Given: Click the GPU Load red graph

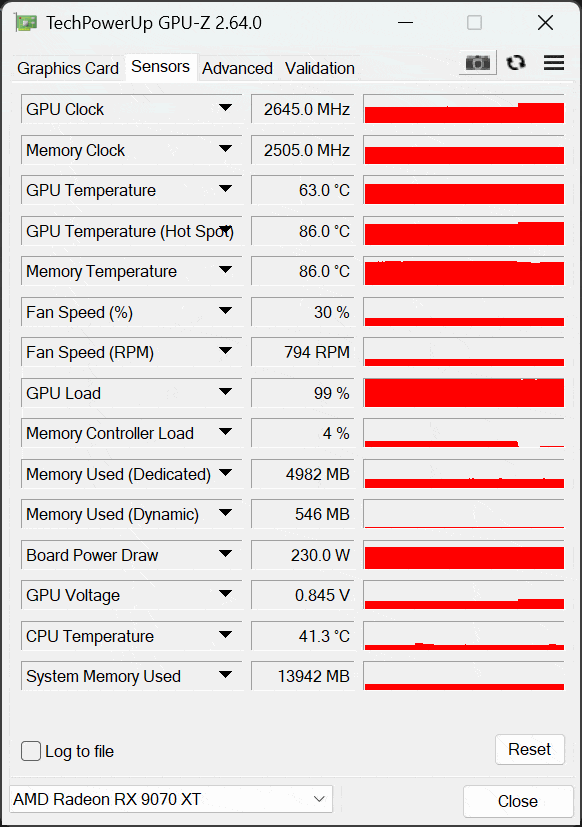Looking at the screenshot, I should (464, 393).
